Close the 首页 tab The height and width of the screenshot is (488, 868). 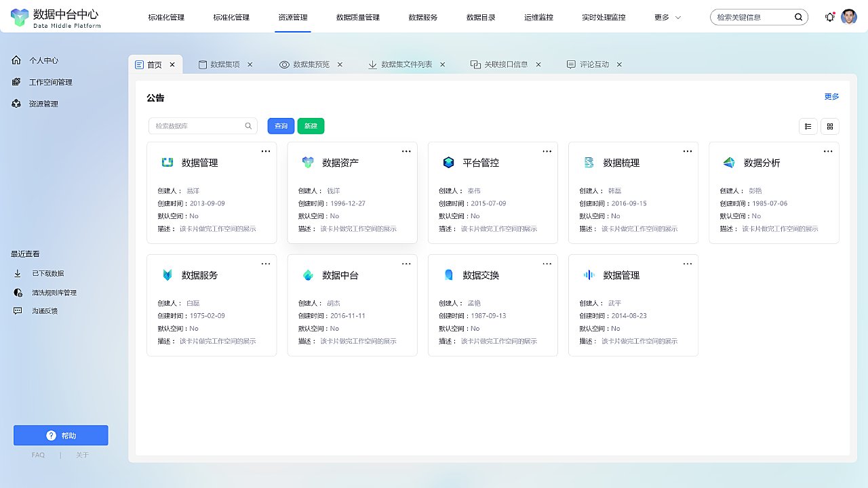point(172,65)
